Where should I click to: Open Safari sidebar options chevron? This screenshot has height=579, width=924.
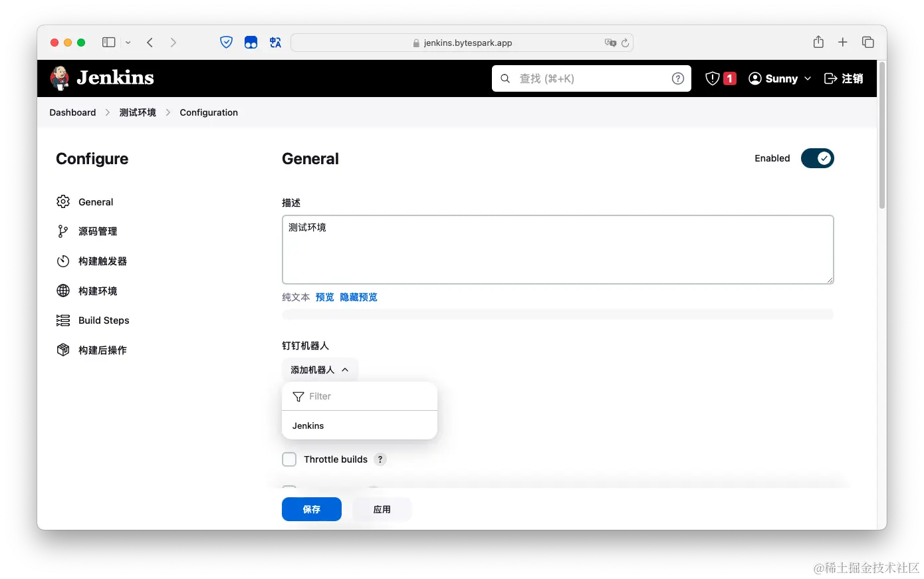[128, 43]
